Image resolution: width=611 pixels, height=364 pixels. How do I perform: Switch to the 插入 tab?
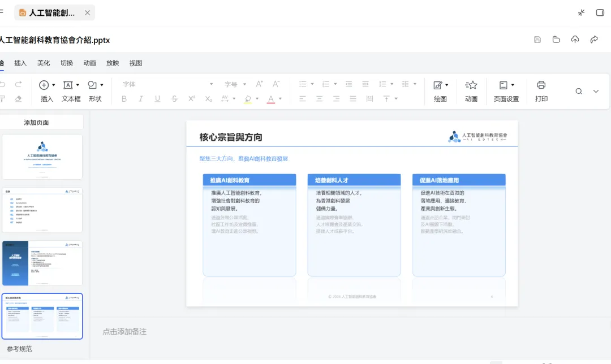[x=21, y=63]
